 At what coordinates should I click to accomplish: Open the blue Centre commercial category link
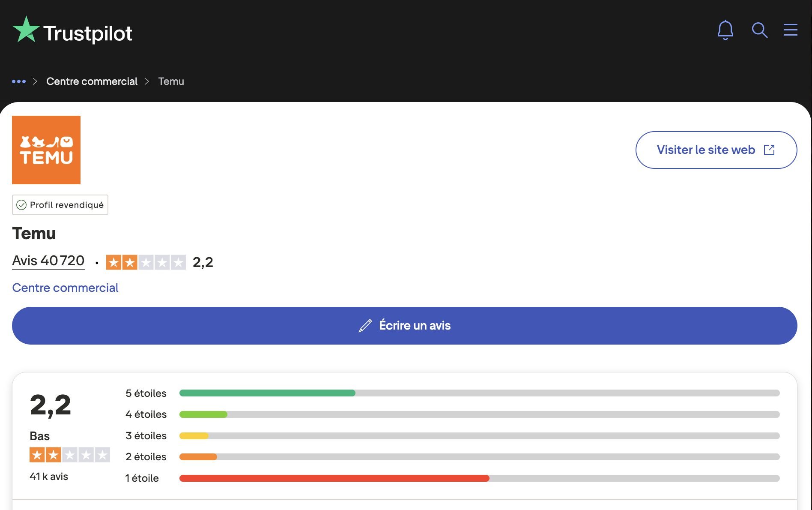pos(65,288)
